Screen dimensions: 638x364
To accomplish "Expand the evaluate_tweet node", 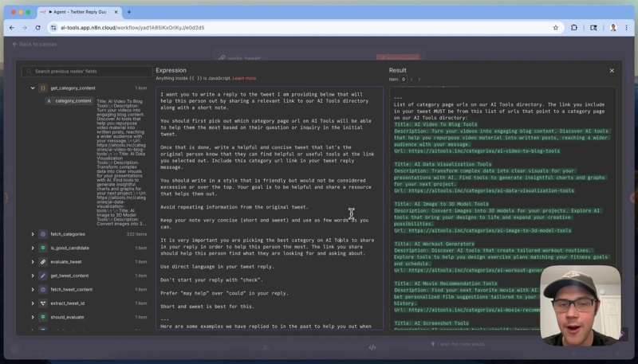I will click(x=33, y=261).
